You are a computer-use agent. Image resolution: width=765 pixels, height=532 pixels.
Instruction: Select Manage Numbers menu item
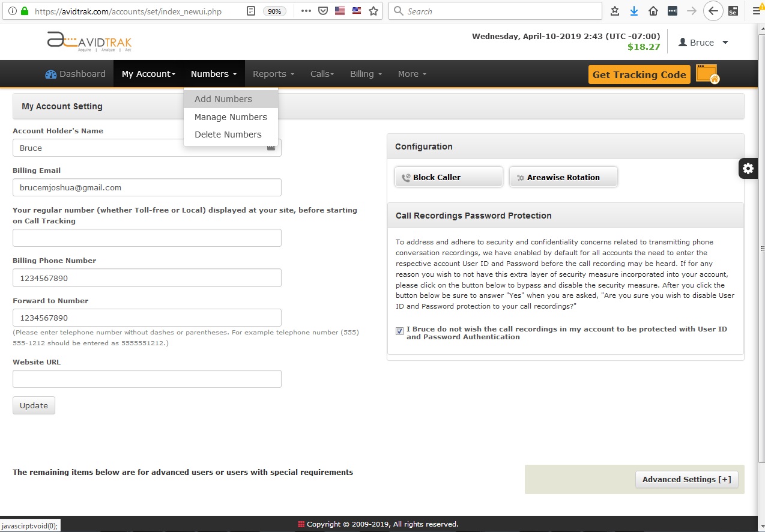pos(231,117)
